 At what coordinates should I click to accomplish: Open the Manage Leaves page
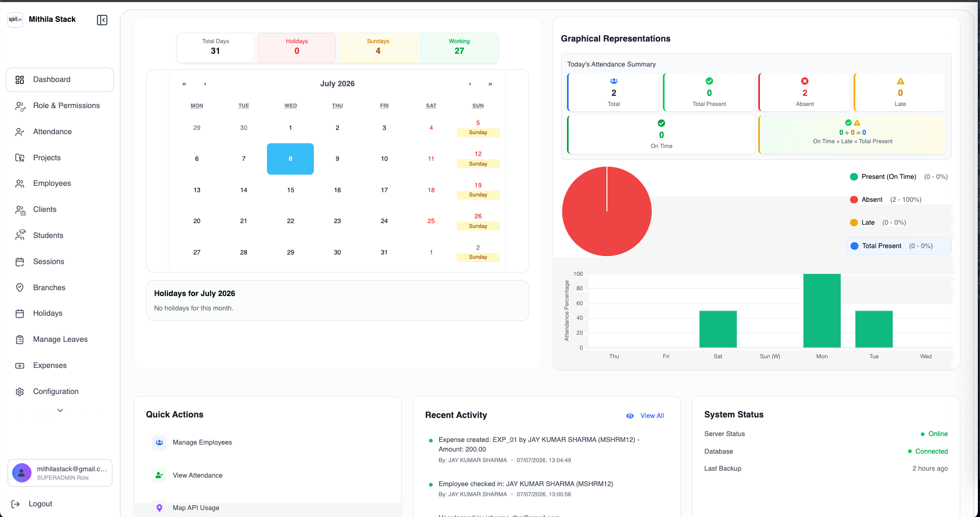pyautogui.click(x=60, y=340)
